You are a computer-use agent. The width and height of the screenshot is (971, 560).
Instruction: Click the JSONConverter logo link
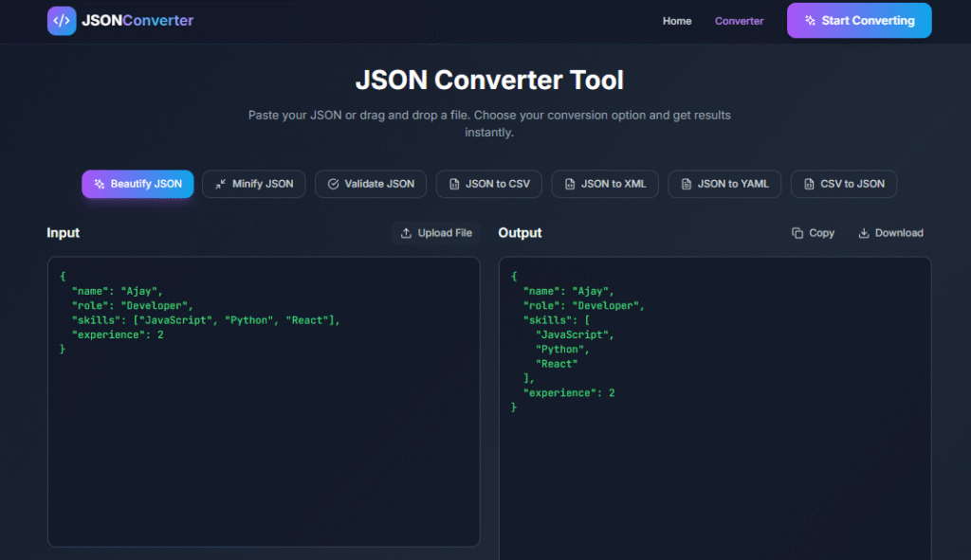(x=119, y=20)
